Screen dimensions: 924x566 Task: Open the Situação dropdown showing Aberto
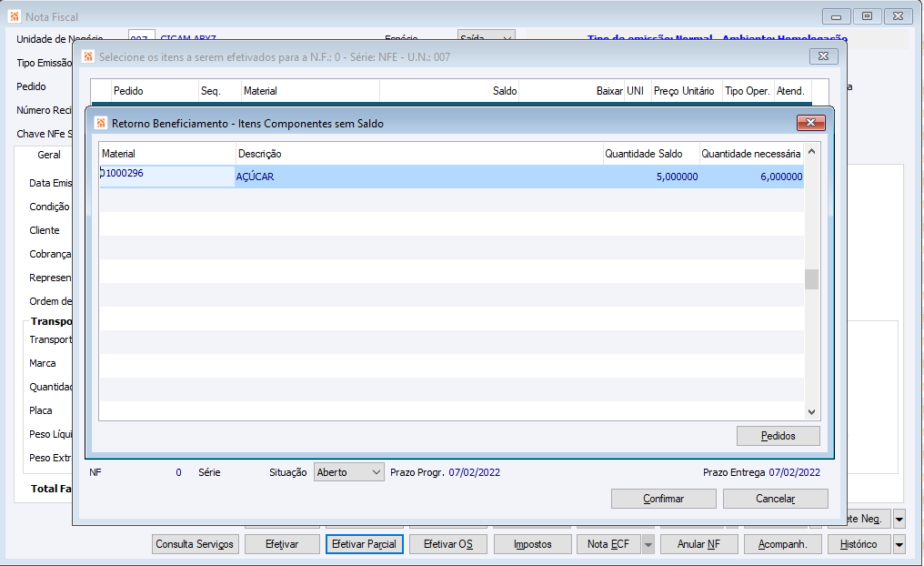click(x=349, y=472)
